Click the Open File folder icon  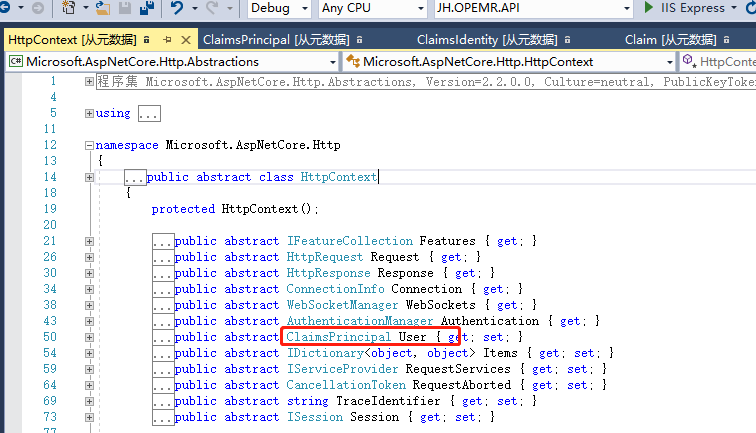[x=102, y=8]
